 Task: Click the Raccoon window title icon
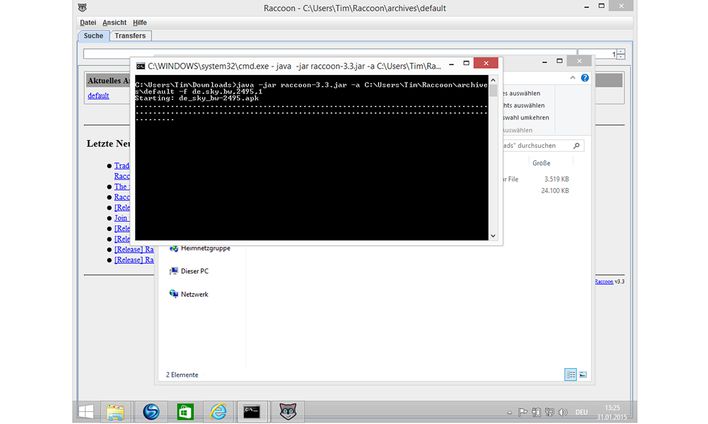(82, 8)
